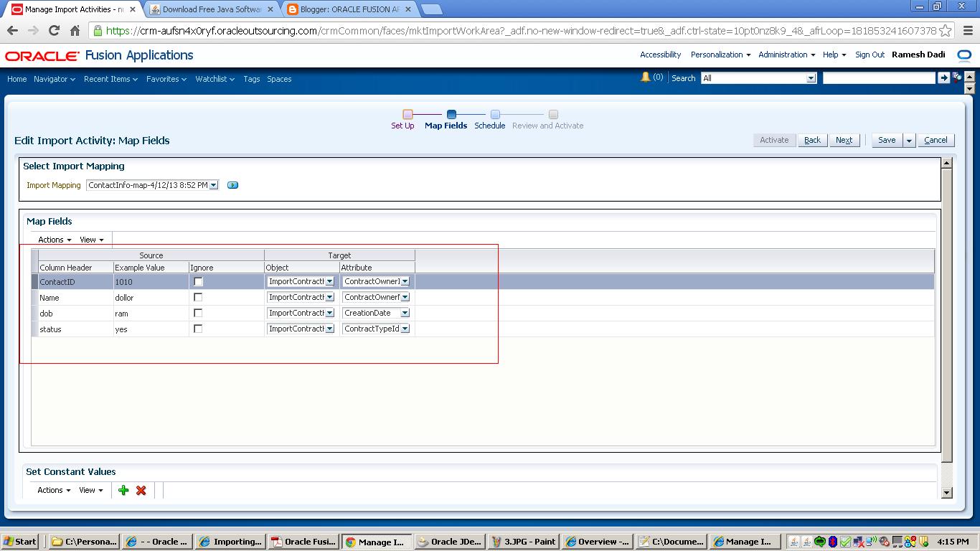The image size is (980, 551).
Task: Toggle Ignore checkbox for dob row
Action: [x=198, y=314]
